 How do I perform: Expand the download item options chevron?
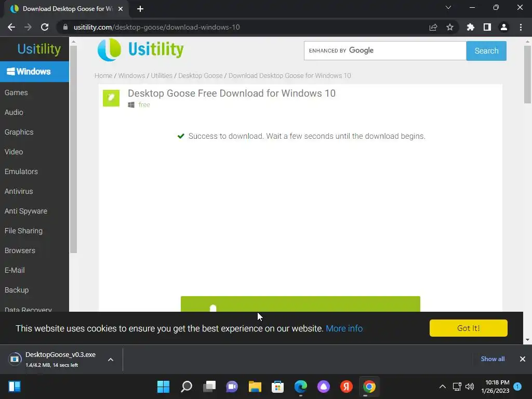[x=111, y=360]
